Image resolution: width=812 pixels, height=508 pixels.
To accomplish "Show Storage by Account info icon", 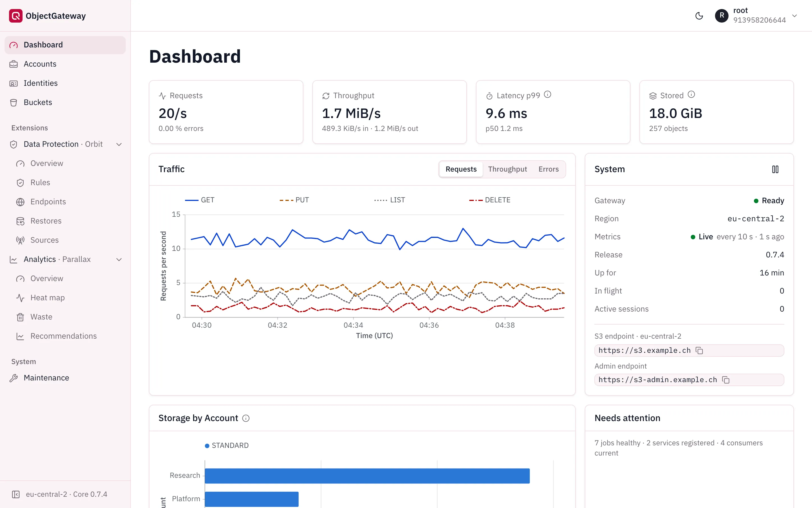I will (x=246, y=418).
